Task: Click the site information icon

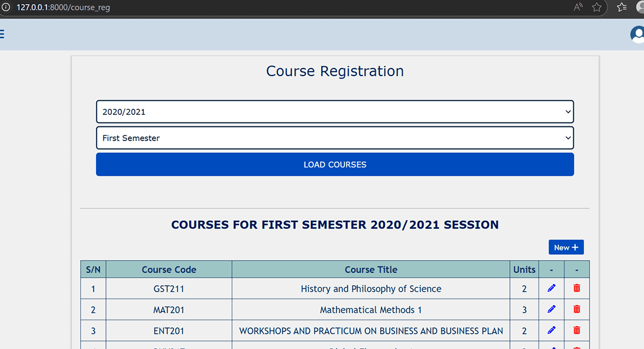Action: [x=5, y=8]
